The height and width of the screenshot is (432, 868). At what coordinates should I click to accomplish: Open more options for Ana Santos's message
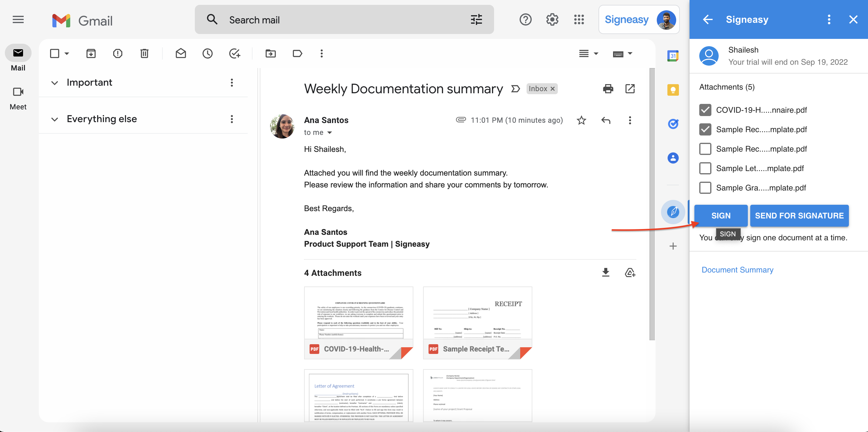coord(630,120)
